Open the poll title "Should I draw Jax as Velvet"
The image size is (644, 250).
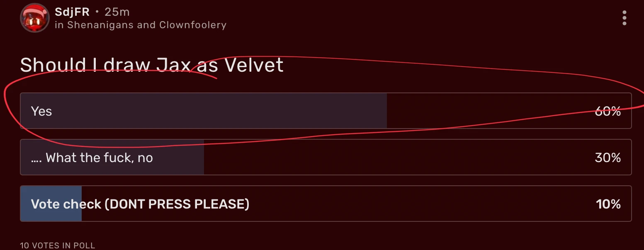151,65
